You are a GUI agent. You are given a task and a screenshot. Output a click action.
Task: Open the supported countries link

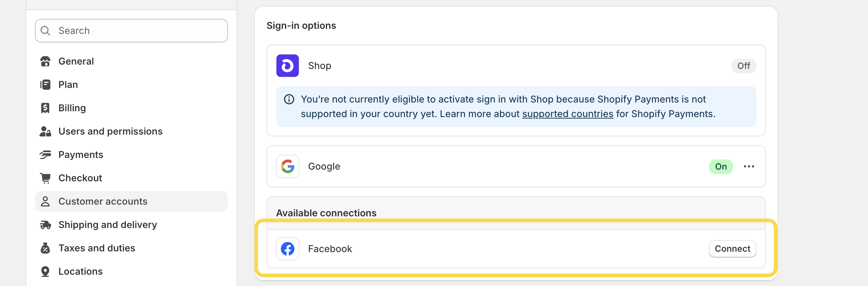point(568,113)
